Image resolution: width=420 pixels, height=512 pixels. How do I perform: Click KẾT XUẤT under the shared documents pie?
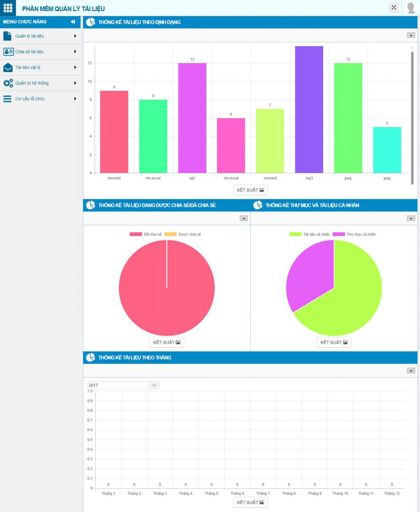(x=167, y=342)
